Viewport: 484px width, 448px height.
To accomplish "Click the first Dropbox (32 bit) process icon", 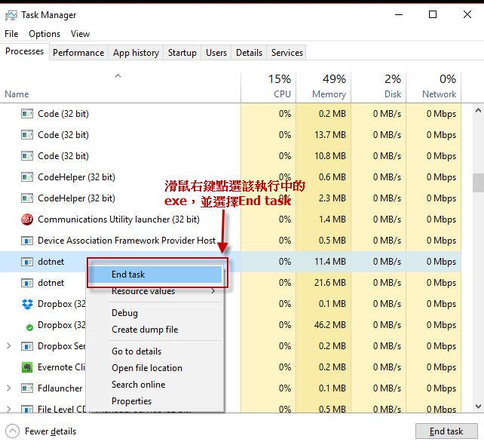I will (x=27, y=304).
